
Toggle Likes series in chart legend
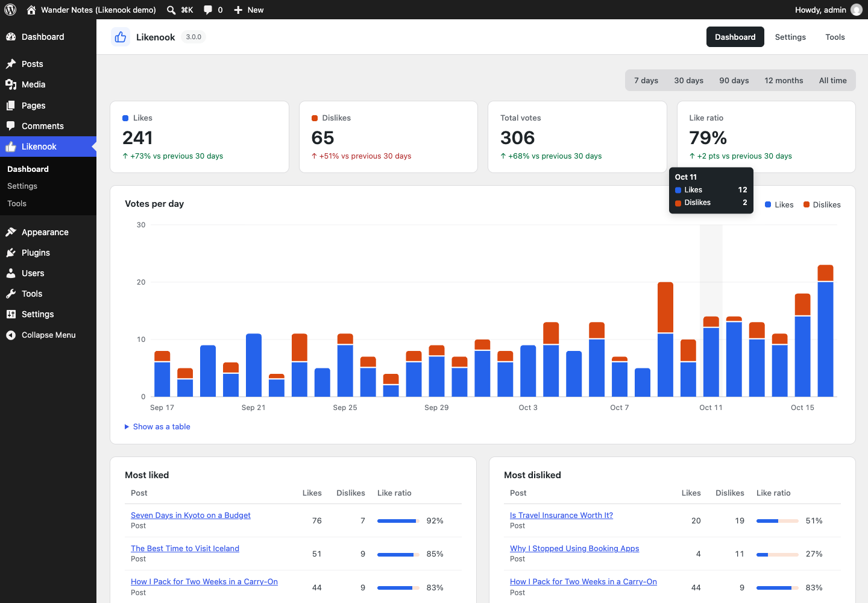(779, 204)
